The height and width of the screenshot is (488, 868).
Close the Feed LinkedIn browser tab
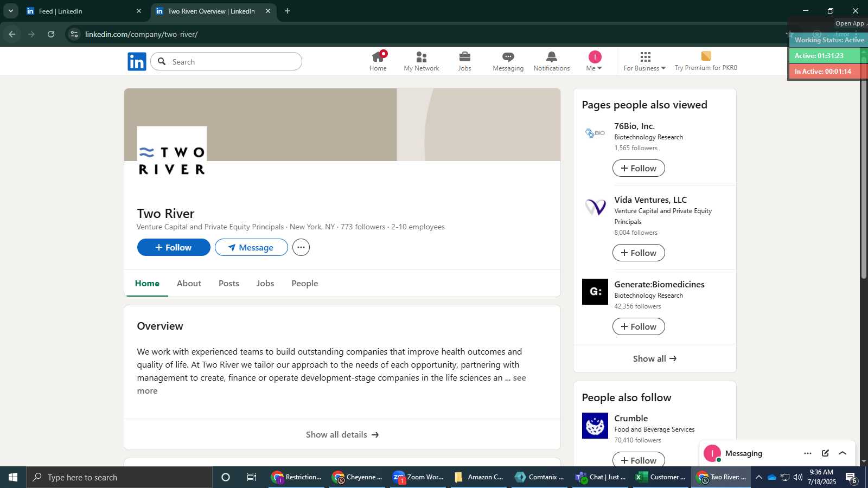pyautogui.click(x=139, y=11)
